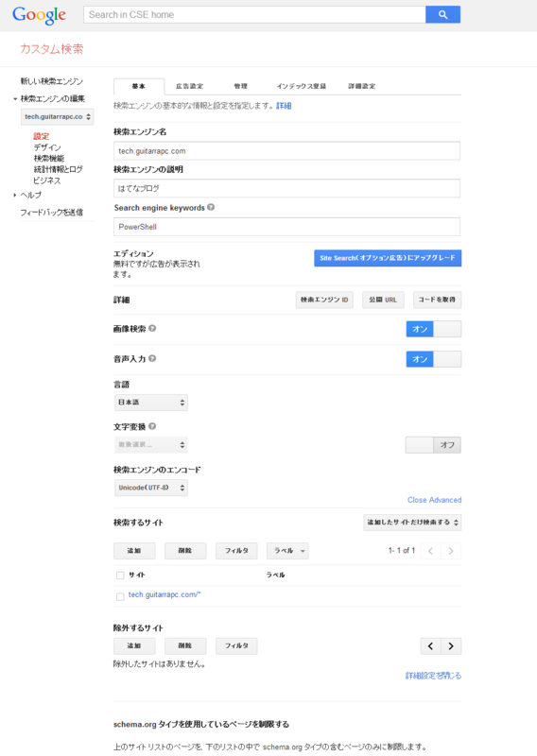This screenshot has width=537, height=756.
Task: Select 設定 in the sidebar
Action: pos(41,136)
